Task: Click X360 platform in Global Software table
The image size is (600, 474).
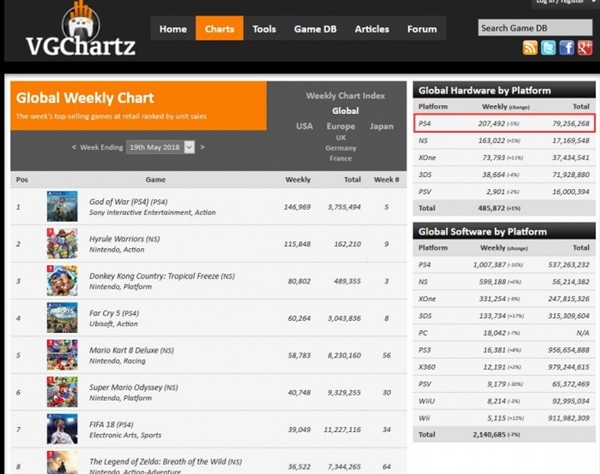Action: (x=426, y=367)
